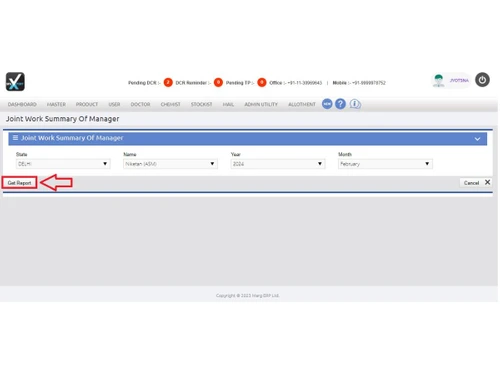The image size is (500, 375).
Task: Open the MAIL menu
Action: (228, 104)
